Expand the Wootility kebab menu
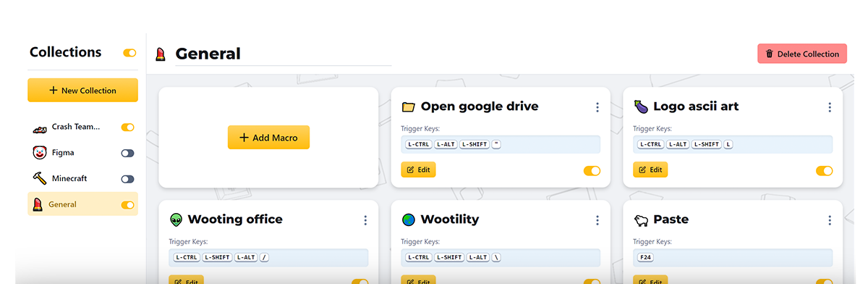The height and width of the screenshot is (284, 868). tap(597, 220)
